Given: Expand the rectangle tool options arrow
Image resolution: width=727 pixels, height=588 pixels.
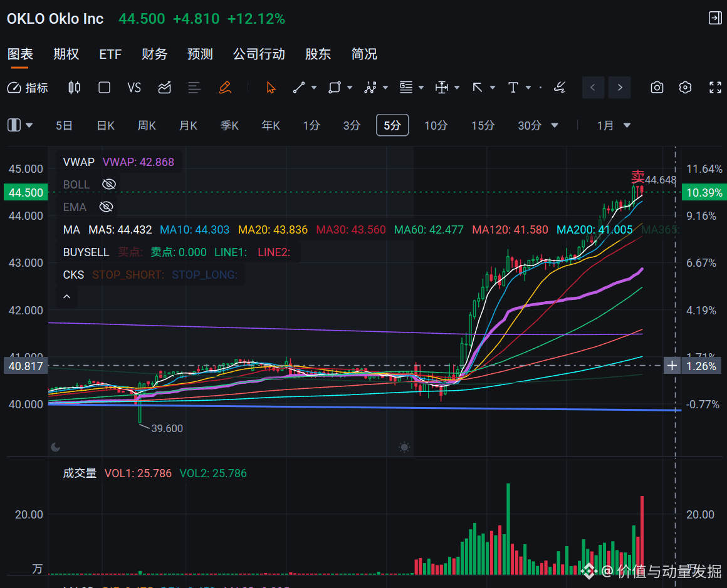Looking at the screenshot, I should [350, 88].
